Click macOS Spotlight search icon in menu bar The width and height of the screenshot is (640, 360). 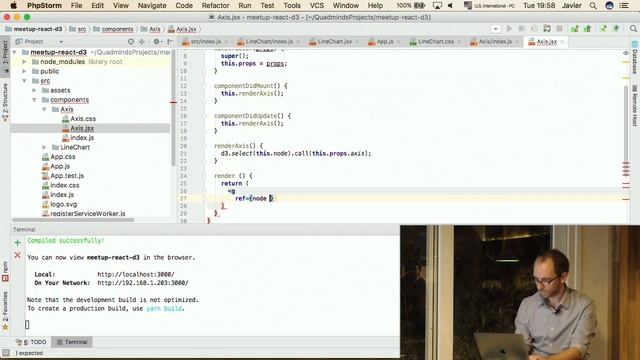point(593,5)
